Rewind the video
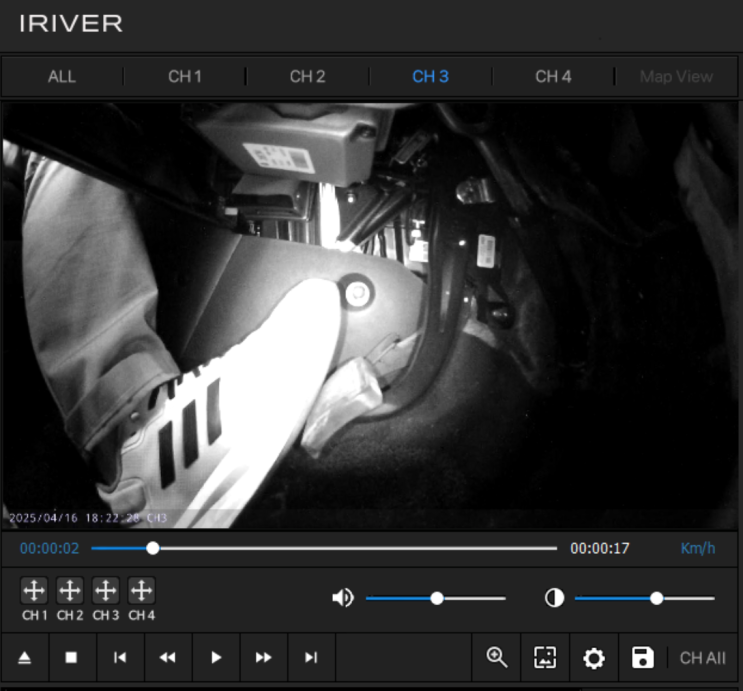This screenshot has height=691, width=743. pos(167,658)
